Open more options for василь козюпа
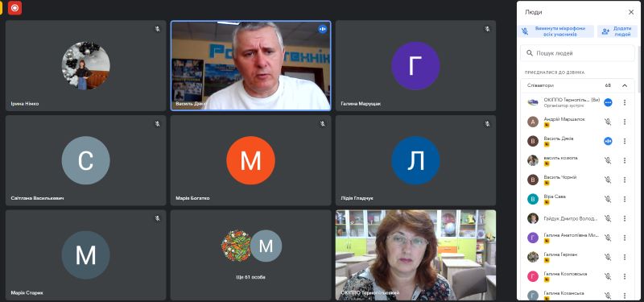This screenshot has width=644, height=302. pos(625,160)
